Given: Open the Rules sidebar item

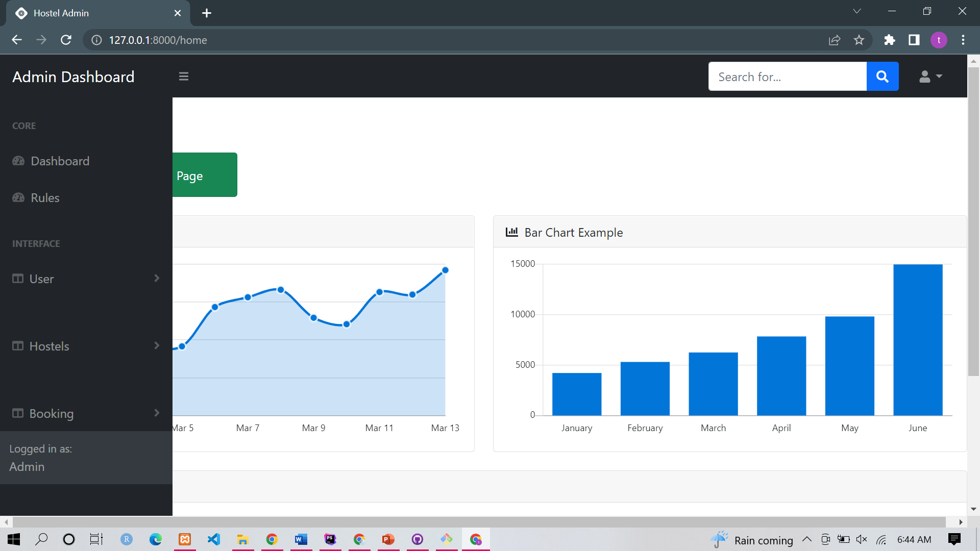Looking at the screenshot, I should point(45,198).
